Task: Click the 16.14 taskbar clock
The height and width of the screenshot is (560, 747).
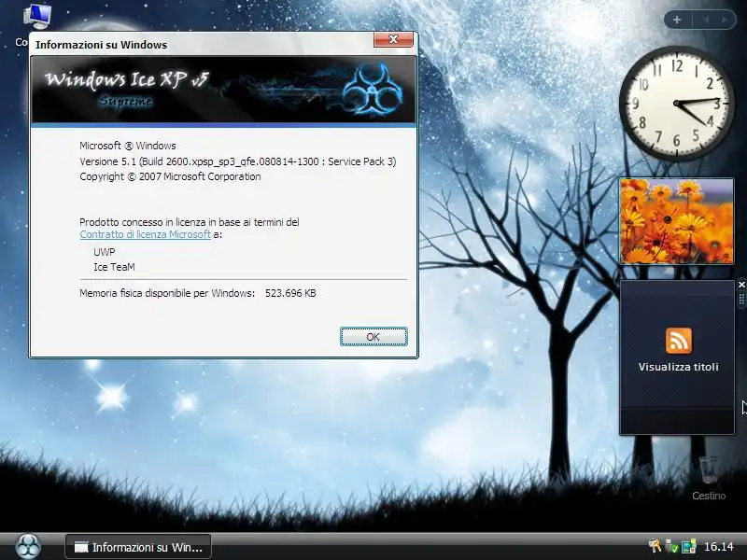Action: pyautogui.click(x=718, y=547)
